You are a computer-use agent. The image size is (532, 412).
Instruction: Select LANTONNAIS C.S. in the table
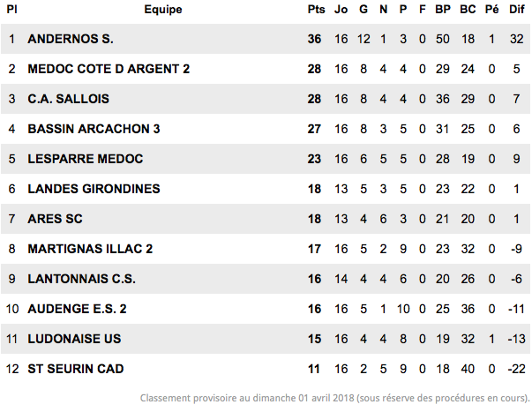[x=81, y=279]
